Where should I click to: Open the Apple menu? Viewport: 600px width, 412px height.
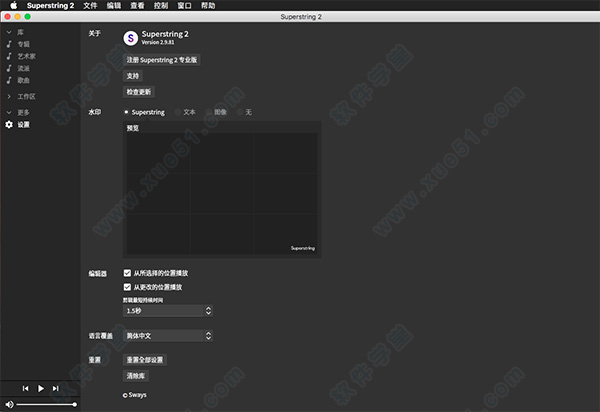[13, 5]
